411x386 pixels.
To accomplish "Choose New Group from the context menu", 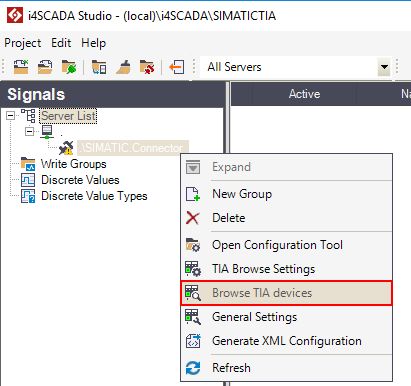I will click(x=287, y=194).
